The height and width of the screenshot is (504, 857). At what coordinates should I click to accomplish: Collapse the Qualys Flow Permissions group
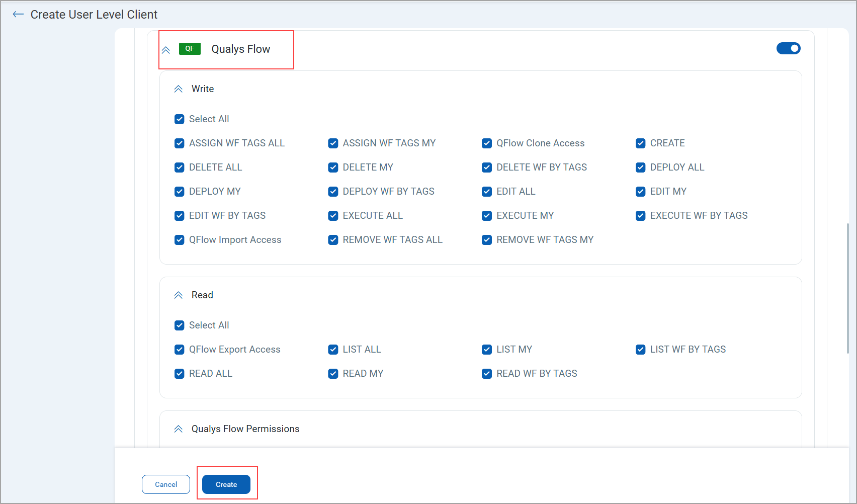pyautogui.click(x=179, y=429)
